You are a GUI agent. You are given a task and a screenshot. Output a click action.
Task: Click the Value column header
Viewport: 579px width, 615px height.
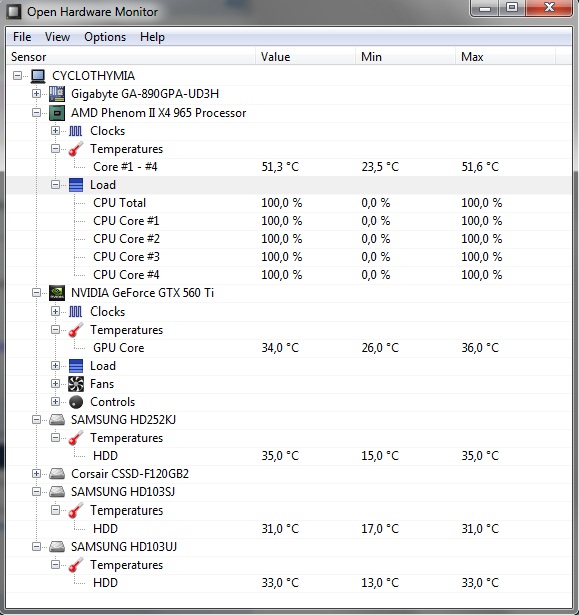[x=306, y=57]
